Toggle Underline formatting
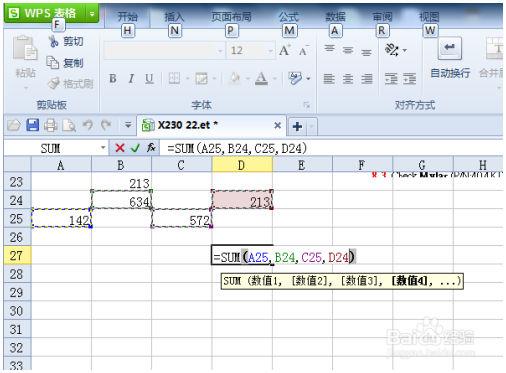Viewport: 506px width, 373px height. [x=149, y=79]
